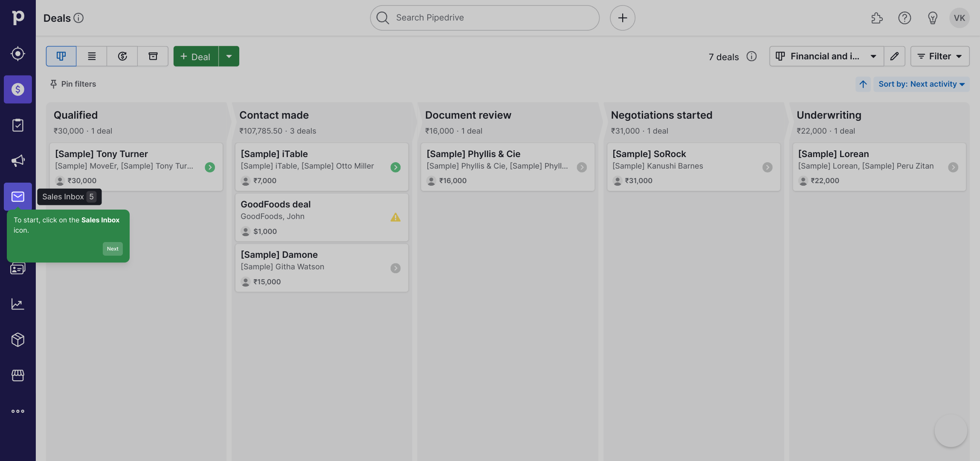The image size is (980, 461).
Task: Click the Negotiations started stage header
Action: pyautogui.click(x=661, y=115)
